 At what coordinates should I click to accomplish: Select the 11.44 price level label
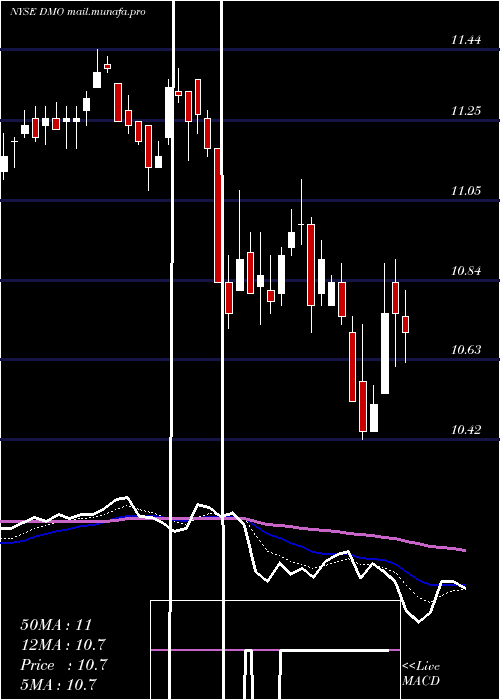click(x=466, y=40)
